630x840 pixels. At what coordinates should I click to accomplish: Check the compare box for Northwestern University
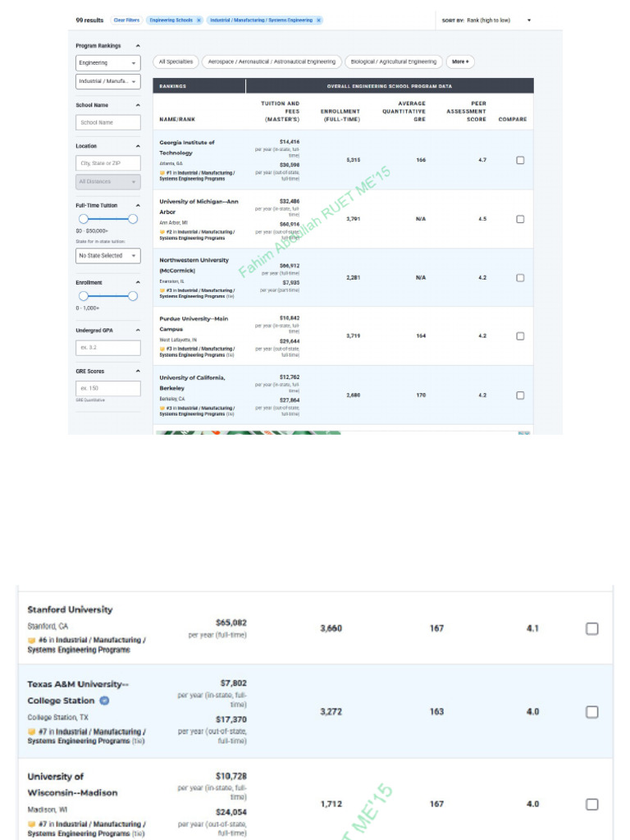point(520,278)
